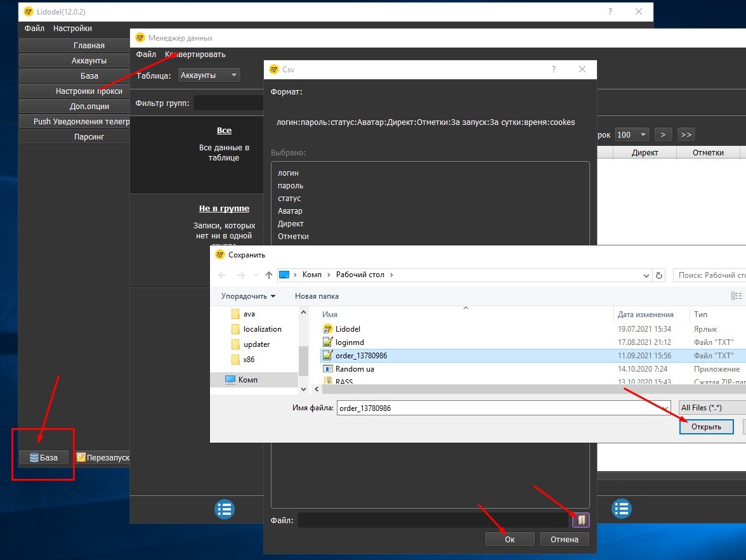This screenshot has width=746, height=560.
Task: Open Файл menu in Менеджер данных
Action: [x=146, y=55]
